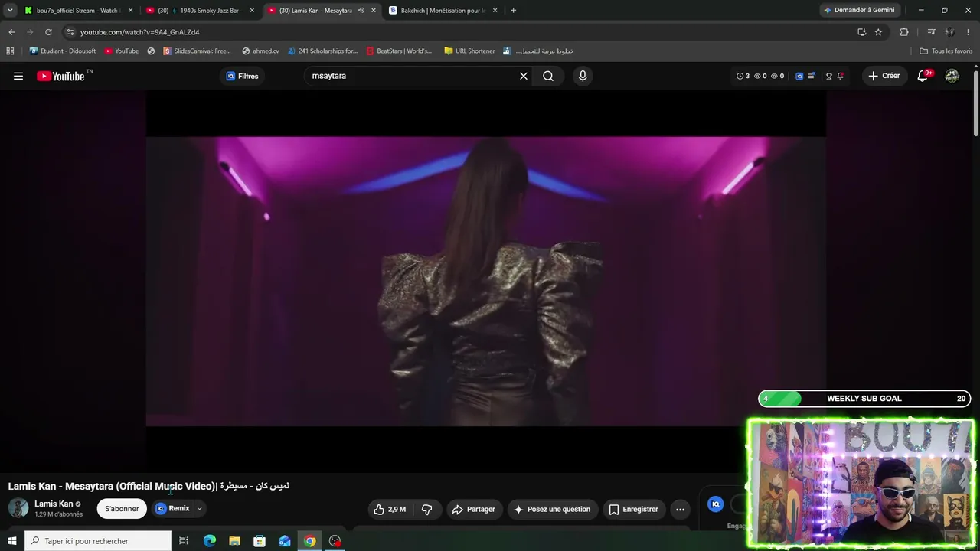Image resolution: width=980 pixels, height=551 pixels.
Task: Open more actions three-dot menu
Action: (680, 509)
